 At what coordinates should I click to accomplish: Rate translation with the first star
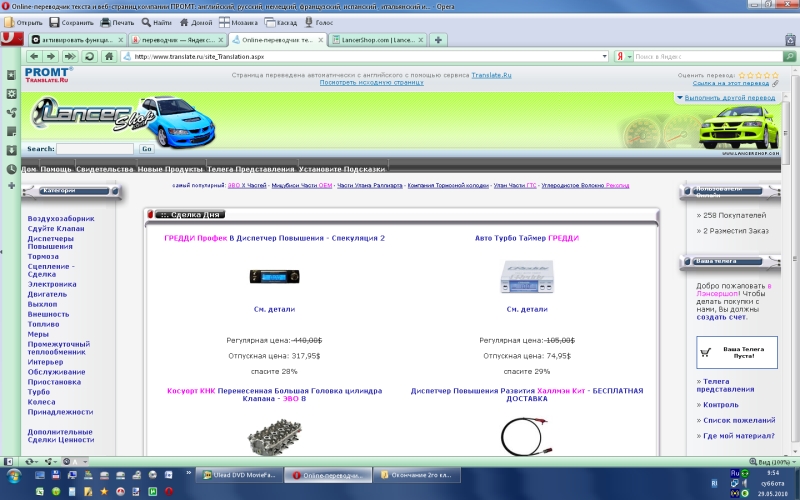click(742, 75)
